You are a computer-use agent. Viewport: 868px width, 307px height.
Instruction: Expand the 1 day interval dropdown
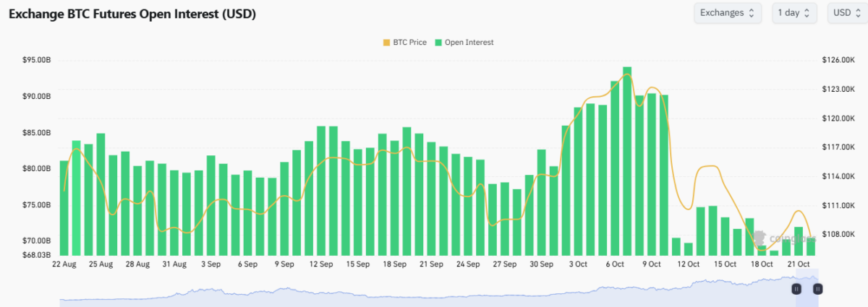click(793, 13)
